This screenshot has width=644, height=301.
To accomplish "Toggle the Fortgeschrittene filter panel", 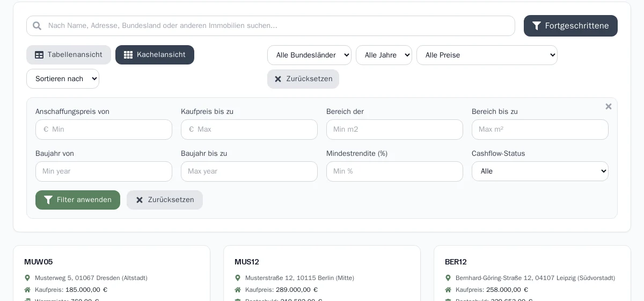I will [x=570, y=26].
